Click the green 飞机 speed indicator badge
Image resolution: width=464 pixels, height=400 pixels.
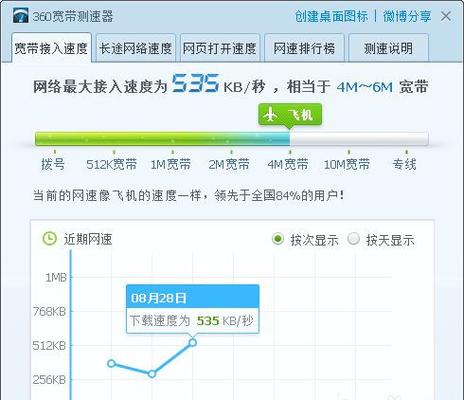[x=290, y=115]
